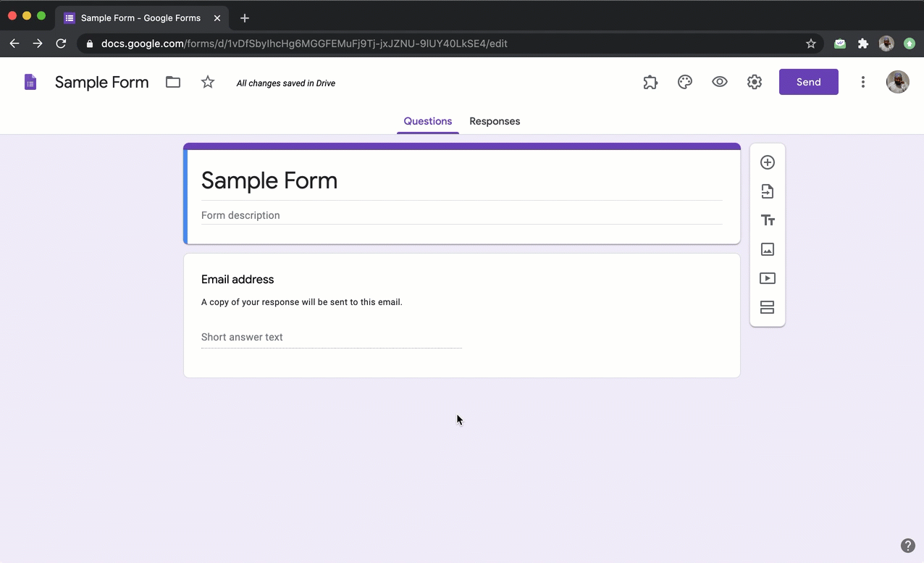The image size is (924, 563).
Task: Add a section with the section icon
Action: (768, 307)
